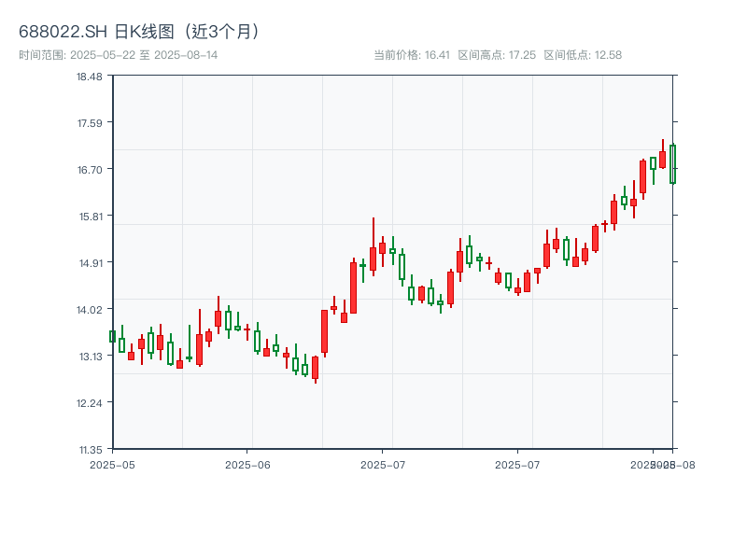Click the lowest red candlestick near 12.6

tap(315, 367)
